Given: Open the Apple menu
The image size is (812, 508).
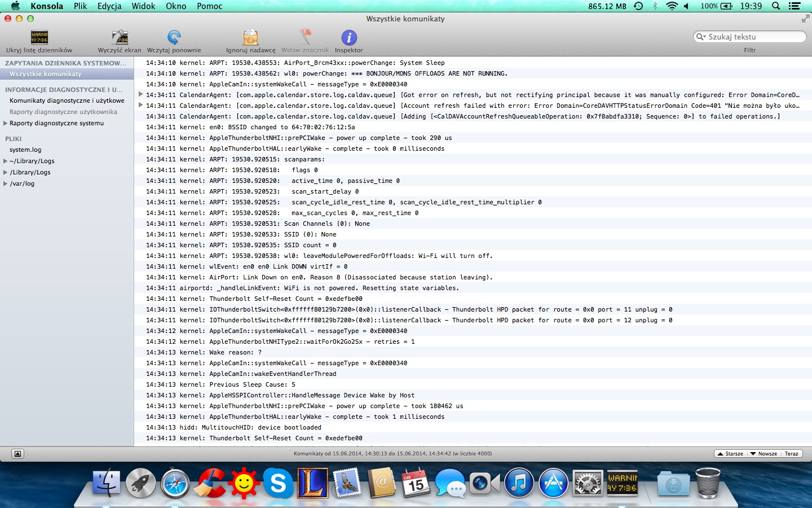Looking at the screenshot, I should 15,6.
